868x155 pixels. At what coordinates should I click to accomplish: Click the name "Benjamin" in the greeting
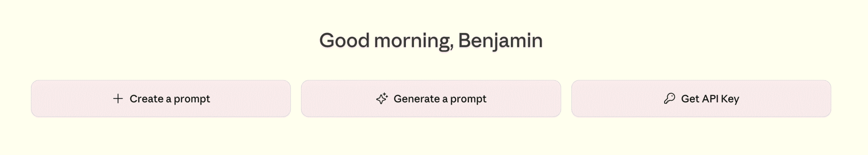500,41
